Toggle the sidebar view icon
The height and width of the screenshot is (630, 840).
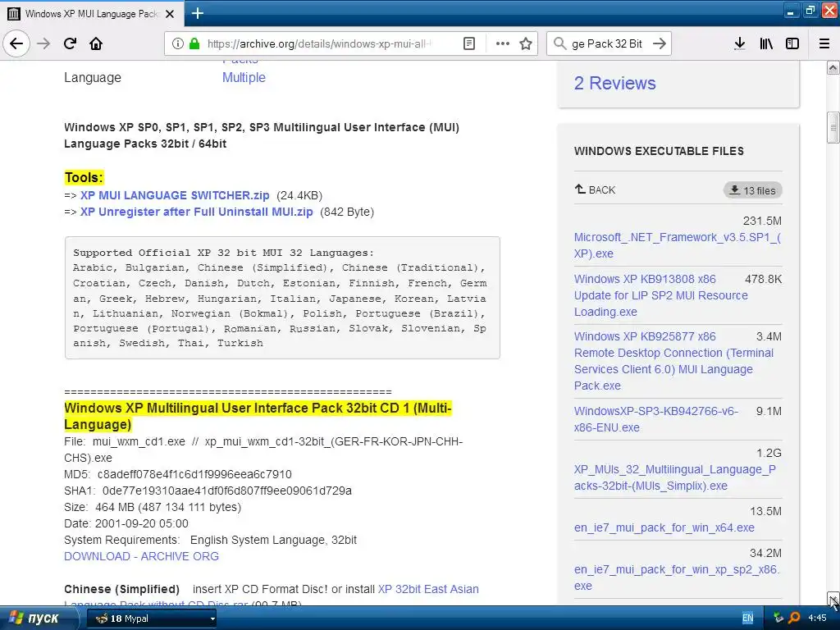click(792, 43)
